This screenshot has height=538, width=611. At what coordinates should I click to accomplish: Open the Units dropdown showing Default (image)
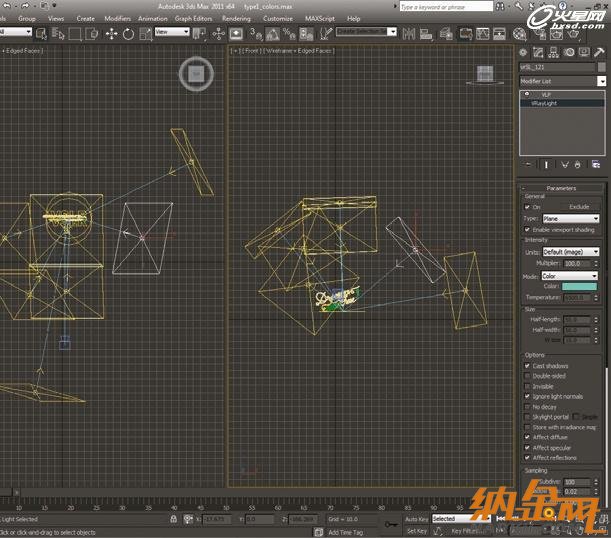click(x=570, y=252)
